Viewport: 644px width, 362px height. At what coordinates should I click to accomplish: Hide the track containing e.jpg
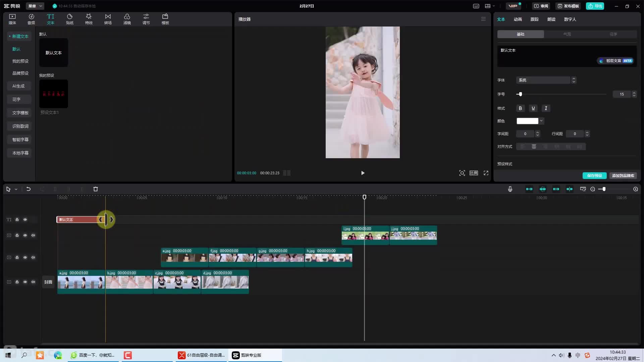click(x=25, y=257)
